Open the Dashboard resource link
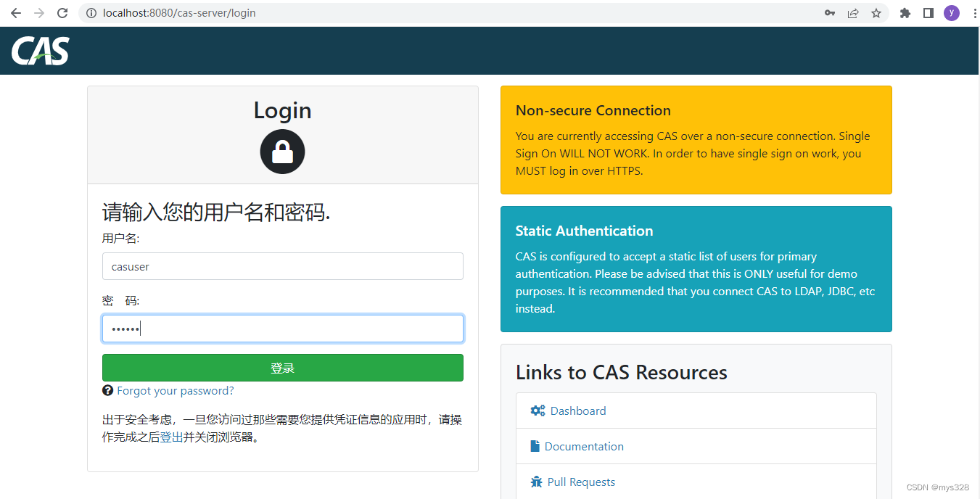 click(577, 411)
